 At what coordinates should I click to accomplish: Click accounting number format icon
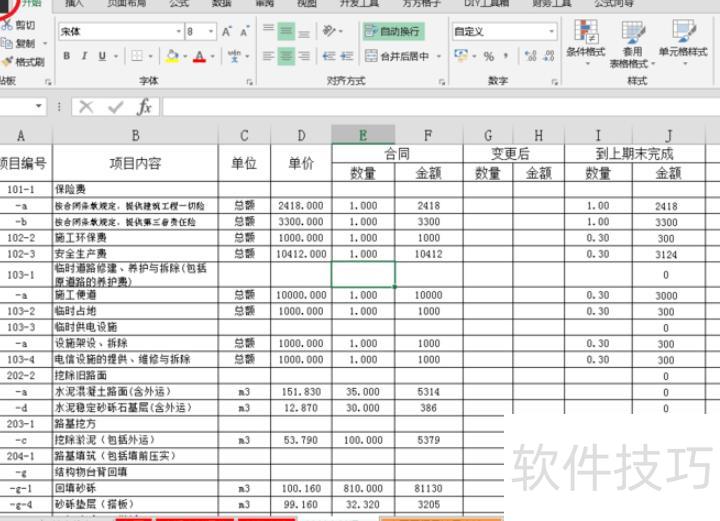pos(461,56)
